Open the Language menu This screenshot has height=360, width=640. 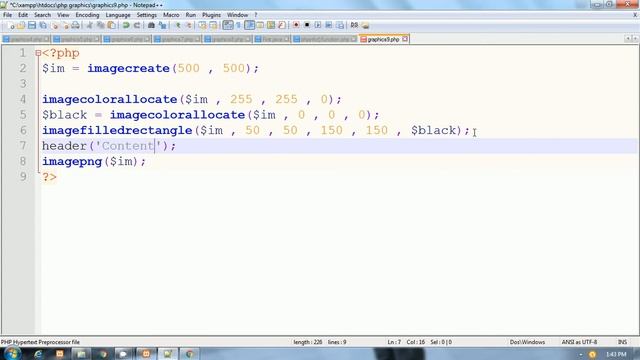118,15
